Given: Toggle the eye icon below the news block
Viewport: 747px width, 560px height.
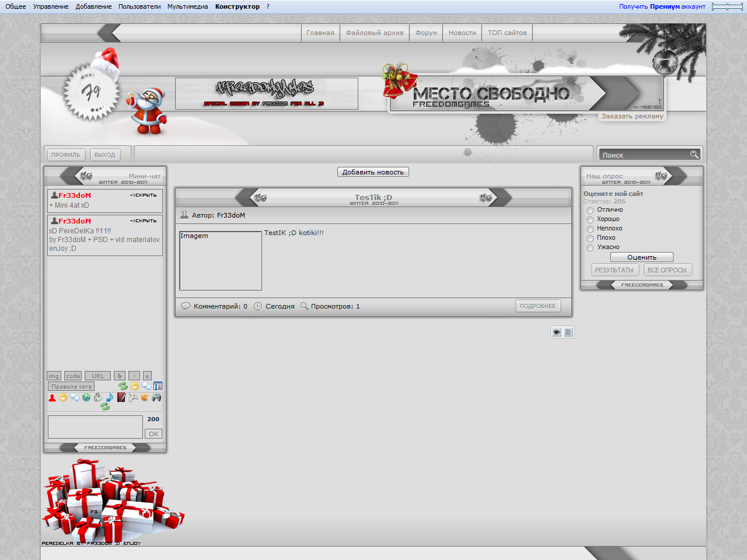Looking at the screenshot, I should click(557, 332).
